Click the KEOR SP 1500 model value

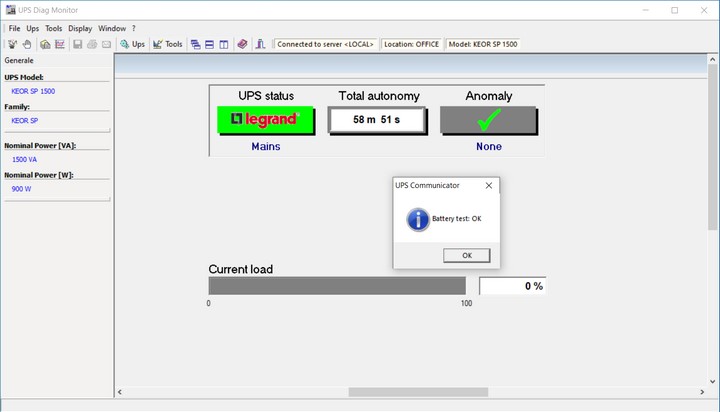point(33,91)
